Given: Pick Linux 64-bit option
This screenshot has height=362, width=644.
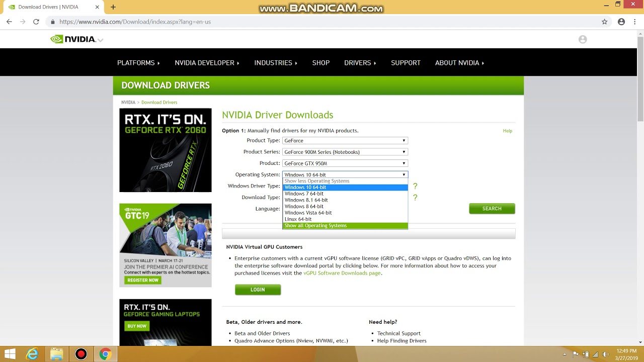Looking at the screenshot, I should point(345,219).
